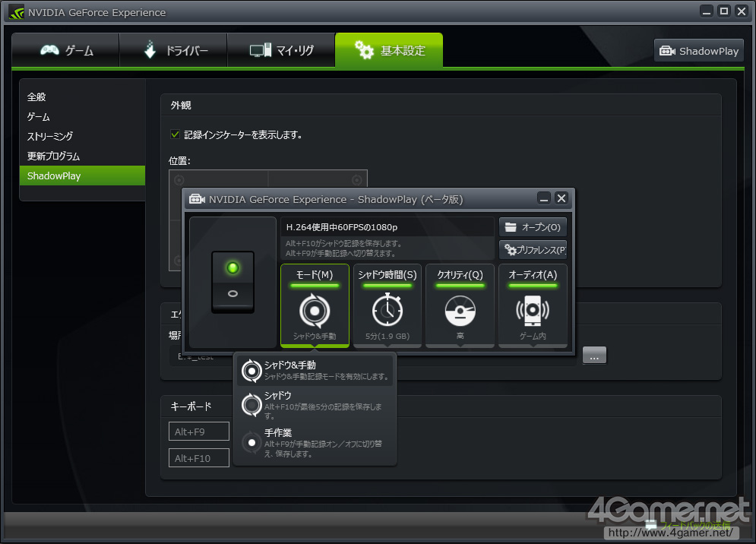Click the Alt+F10 hotkey field

point(199,458)
